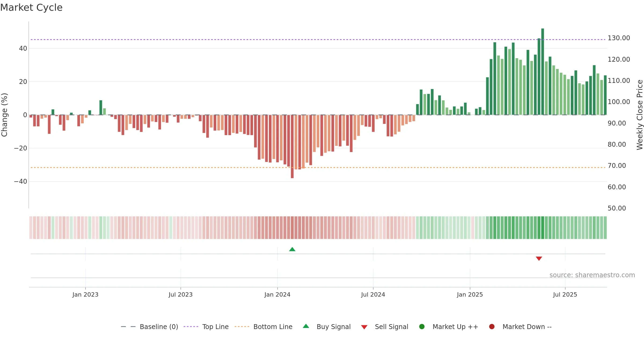Click the green triangle icon in legend
Viewport: 644px width, 362px height.
point(306,326)
